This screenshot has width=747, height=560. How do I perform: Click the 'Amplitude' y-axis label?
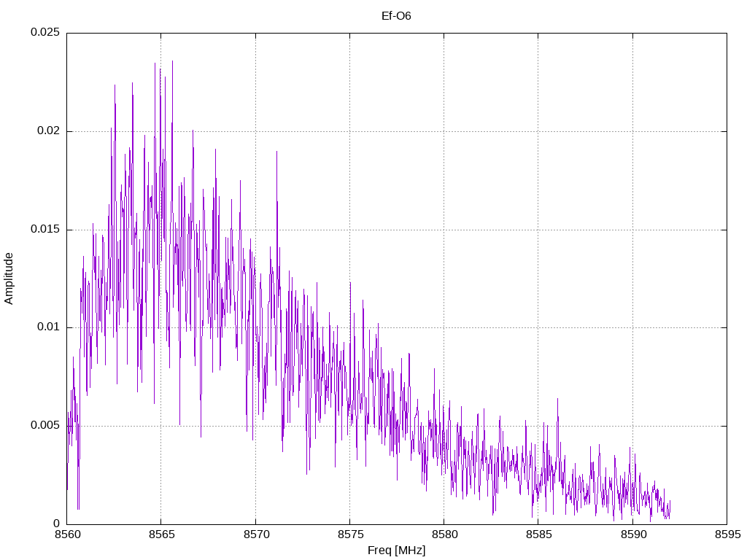click(9, 279)
